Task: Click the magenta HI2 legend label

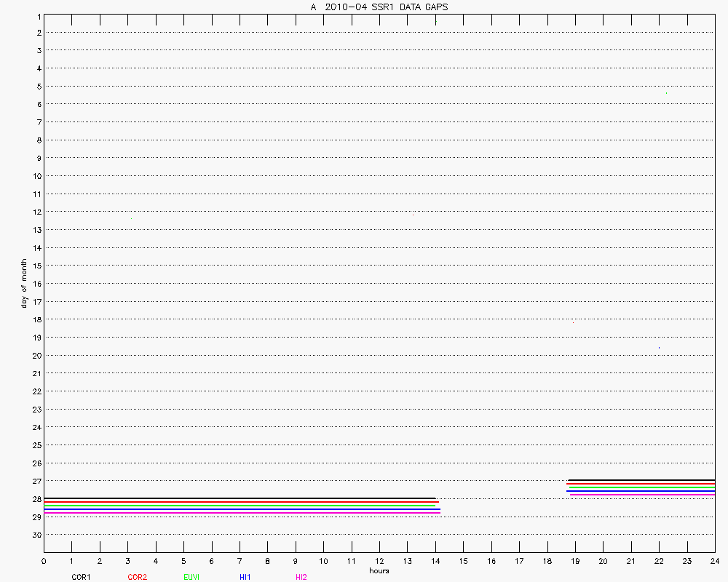Action: [x=301, y=577]
